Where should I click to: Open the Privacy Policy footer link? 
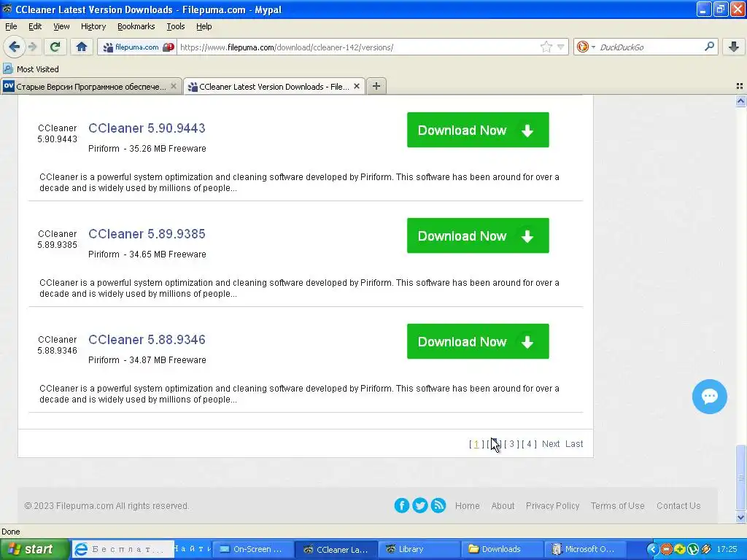click(x=553, y=506)
